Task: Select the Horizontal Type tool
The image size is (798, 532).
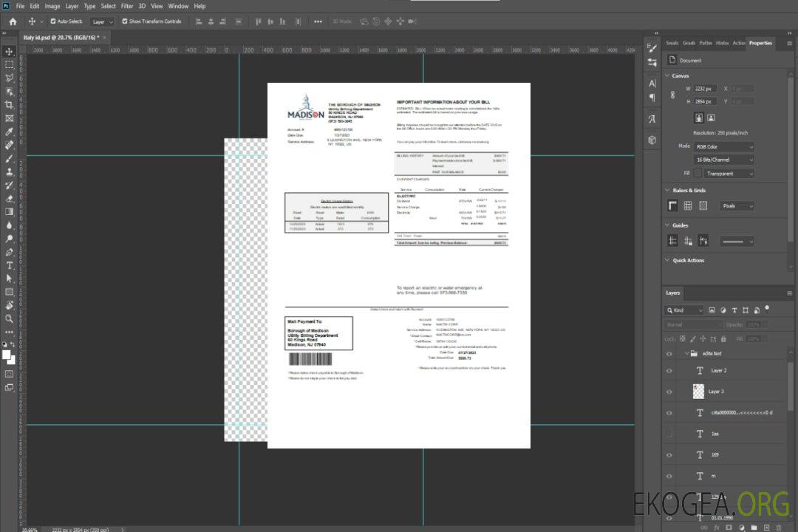Action: point(9,265)
